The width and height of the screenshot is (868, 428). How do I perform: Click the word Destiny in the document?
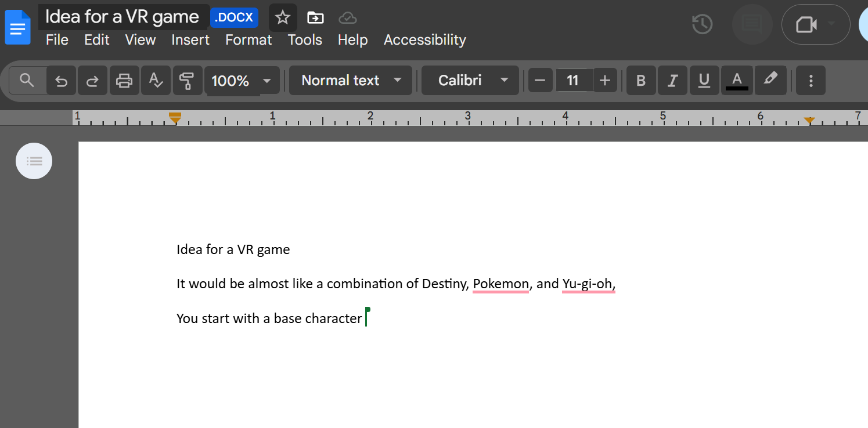point(445,284)
